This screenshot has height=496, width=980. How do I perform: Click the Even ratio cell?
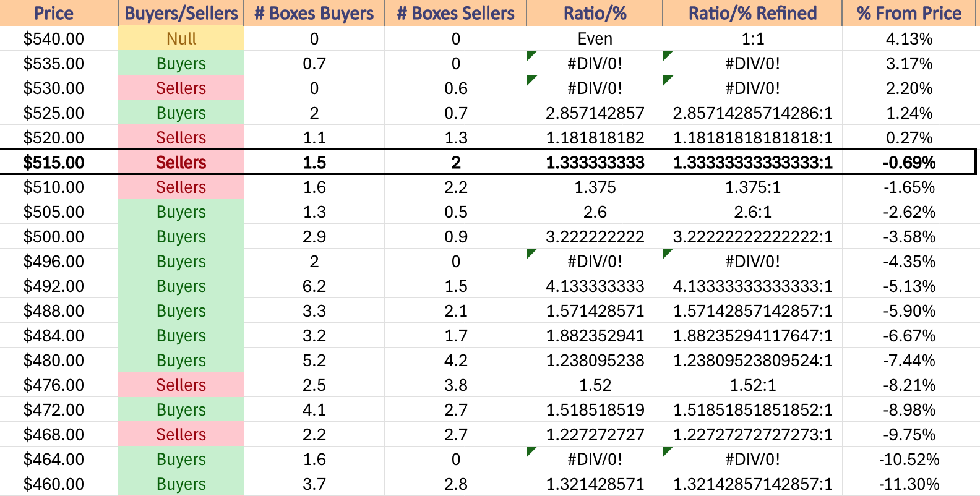tap(595, 38)
